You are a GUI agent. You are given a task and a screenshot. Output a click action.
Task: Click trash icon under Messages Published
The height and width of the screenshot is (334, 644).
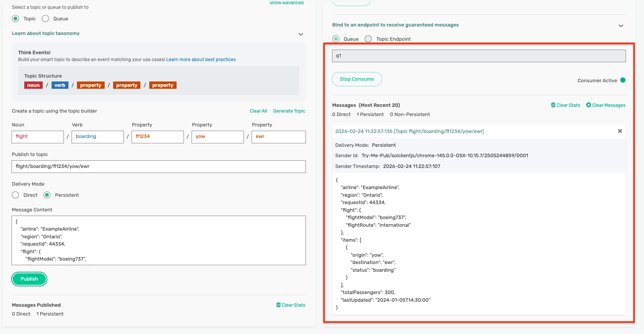coord(278,305)
